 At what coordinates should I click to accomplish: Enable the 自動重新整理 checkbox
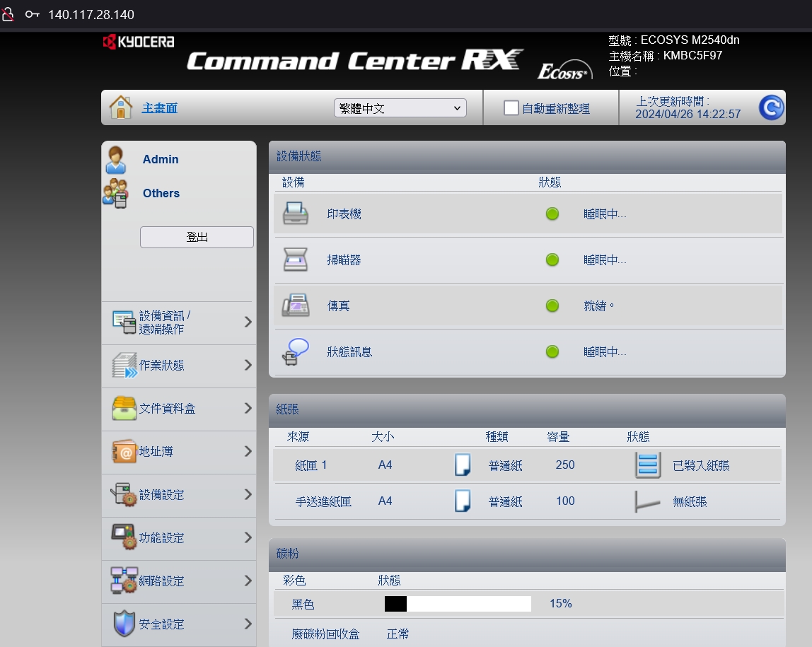(x=511, y=107)
